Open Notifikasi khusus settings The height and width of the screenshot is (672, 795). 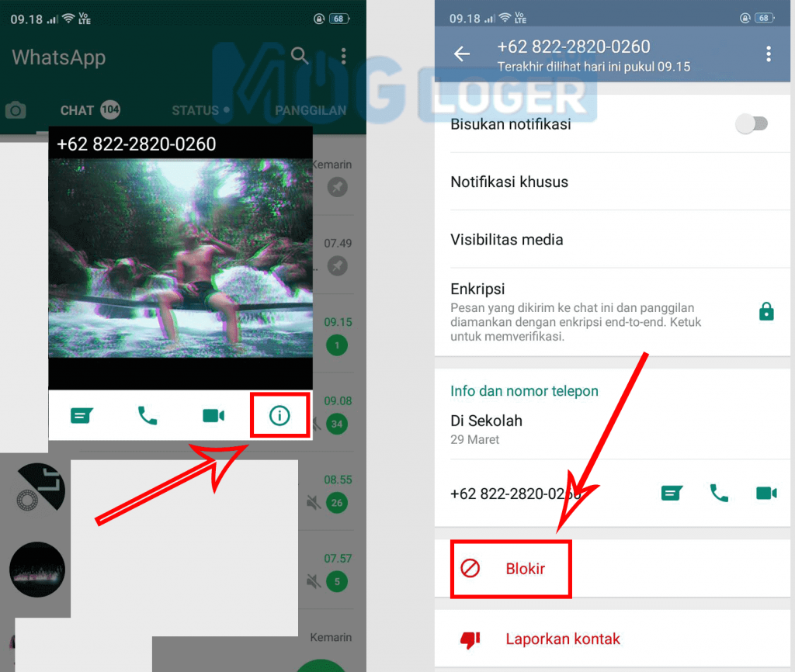pyautogui.click(x=613, y=182)
